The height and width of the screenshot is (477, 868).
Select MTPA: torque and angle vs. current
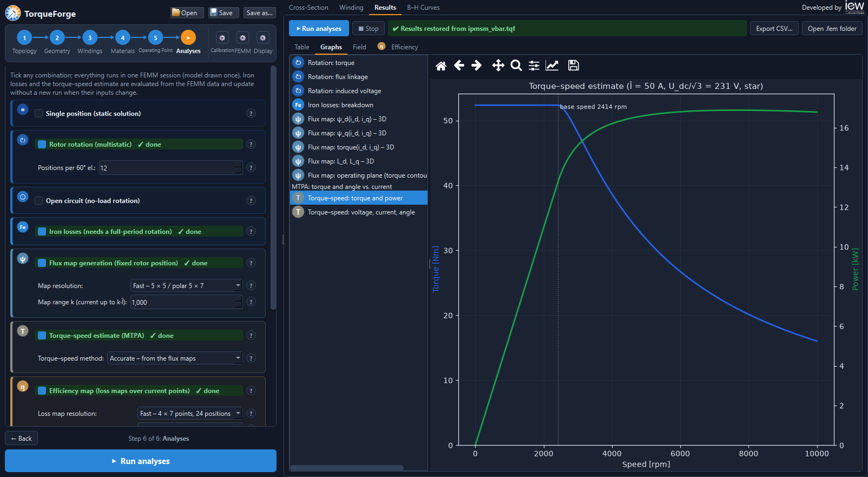pos(359,187)
